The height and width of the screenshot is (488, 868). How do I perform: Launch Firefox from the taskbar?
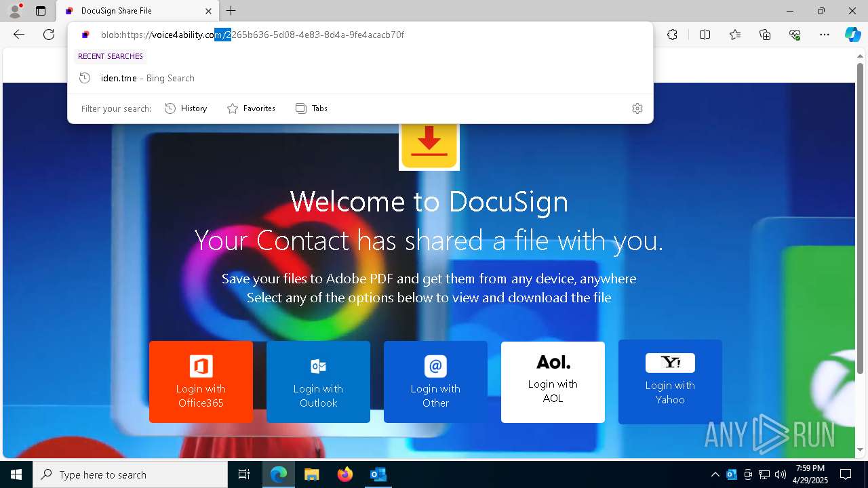(344, 474)
